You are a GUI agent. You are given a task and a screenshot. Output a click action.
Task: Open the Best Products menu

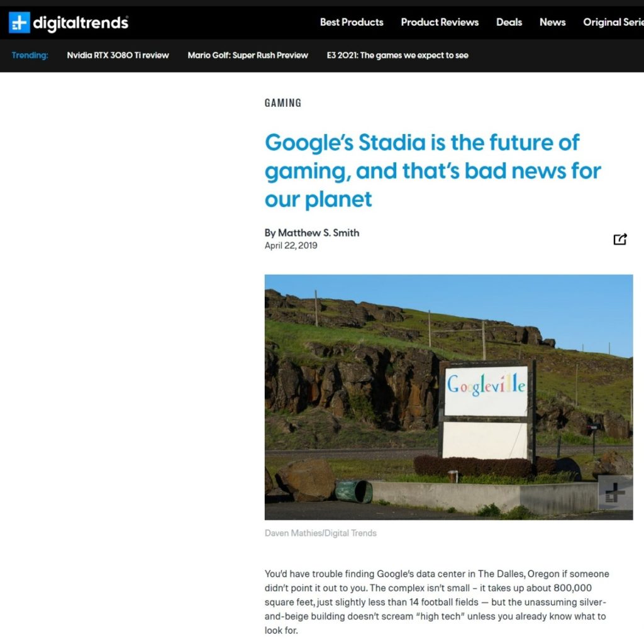352,22
